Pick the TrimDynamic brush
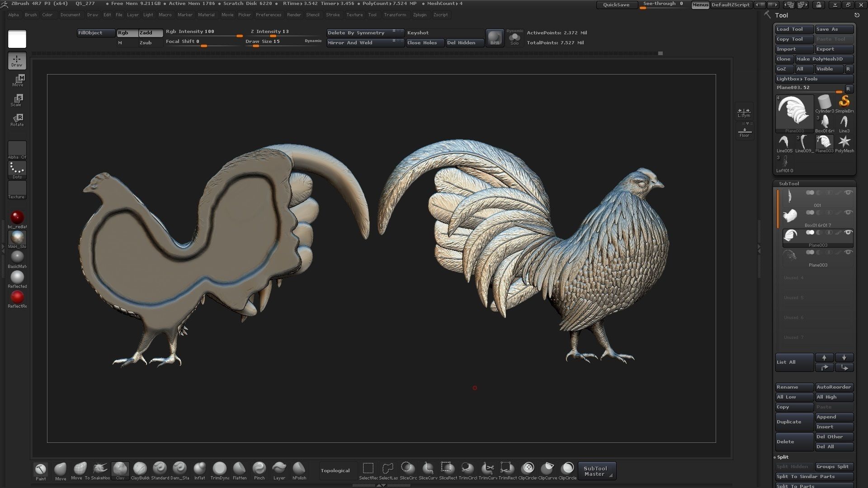868x488 pixels. tap(219, 471)
